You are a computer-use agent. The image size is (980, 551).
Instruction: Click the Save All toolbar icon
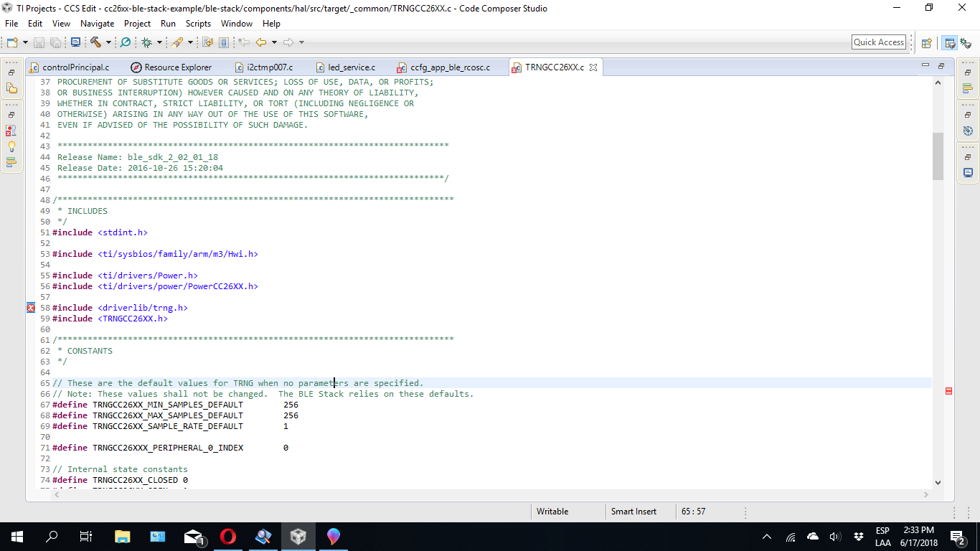click(57, 42)
